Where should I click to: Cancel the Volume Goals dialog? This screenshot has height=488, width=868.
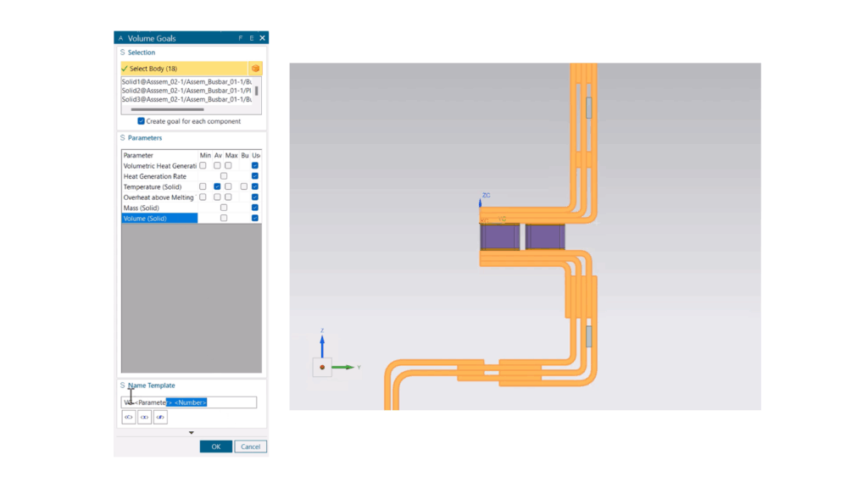[250, 446]
